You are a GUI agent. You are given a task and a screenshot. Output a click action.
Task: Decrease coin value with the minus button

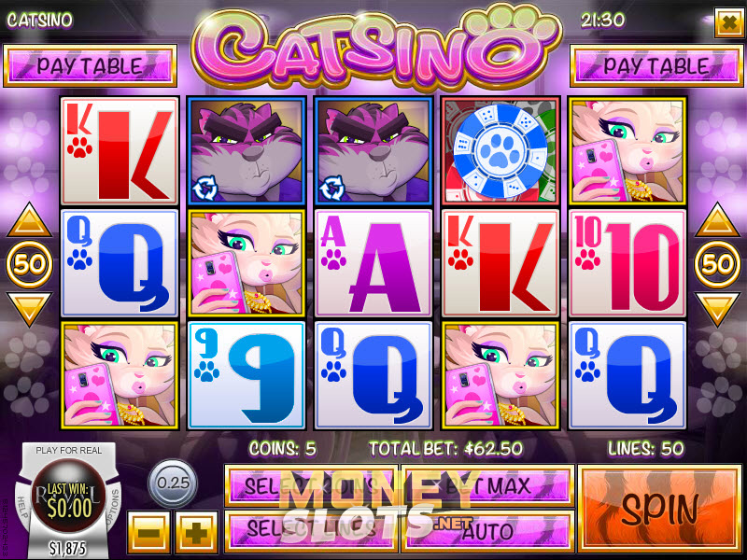(x=148, y=533)
